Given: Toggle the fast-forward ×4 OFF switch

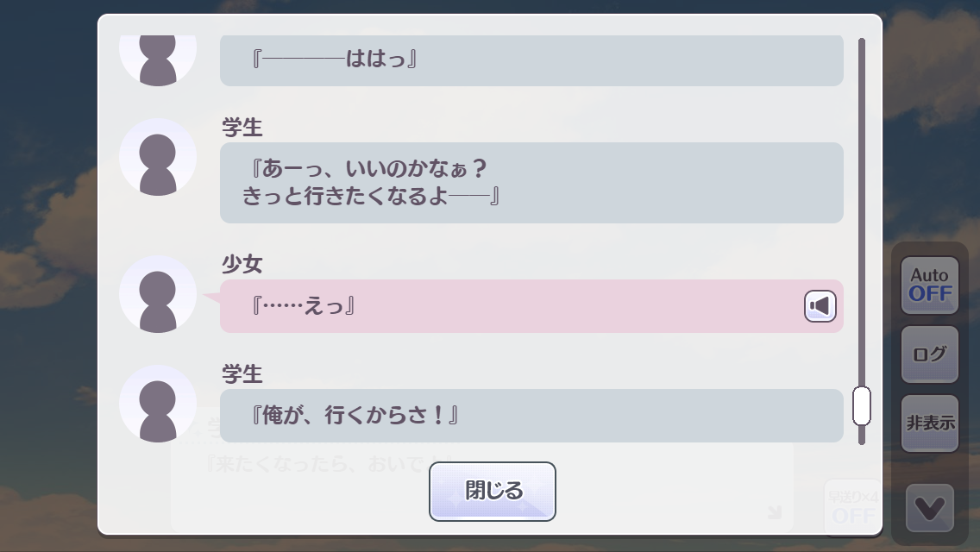Looking at the screenshot, I should coord(852,507).
